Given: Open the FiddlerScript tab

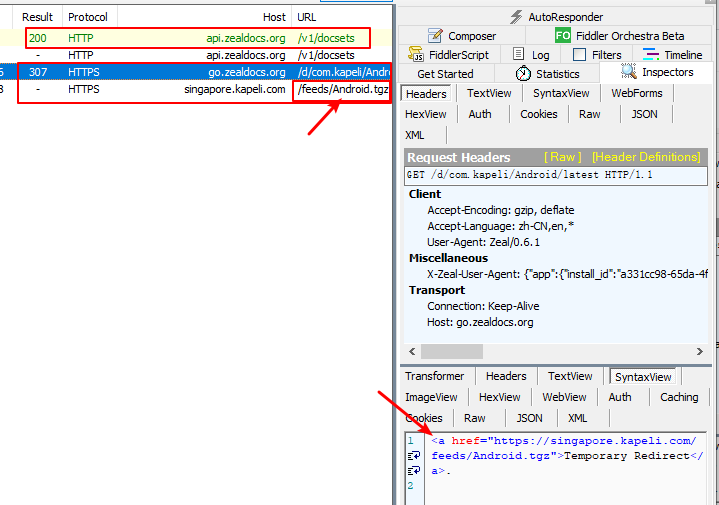Looking at the screenshot, I should click(x=449, y=55).
